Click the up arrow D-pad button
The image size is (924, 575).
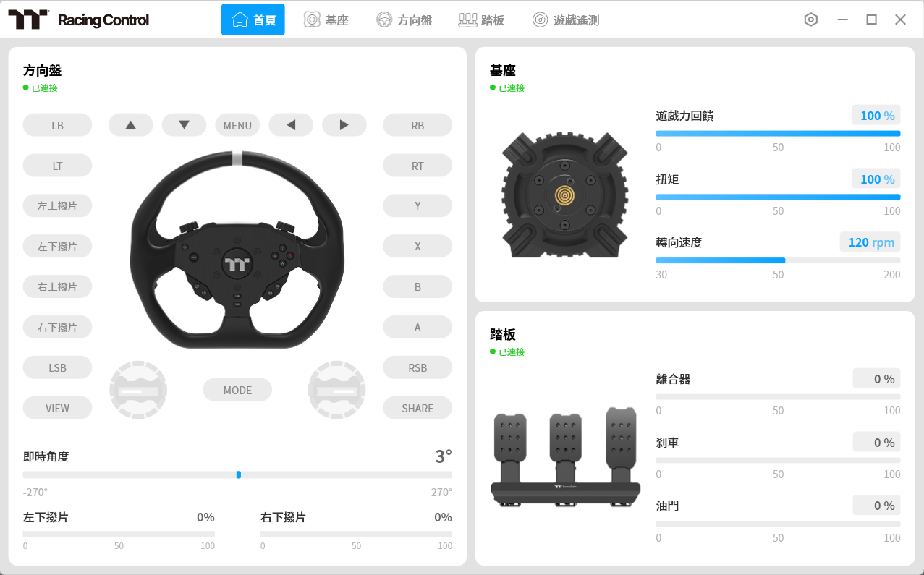coord(130,125)
